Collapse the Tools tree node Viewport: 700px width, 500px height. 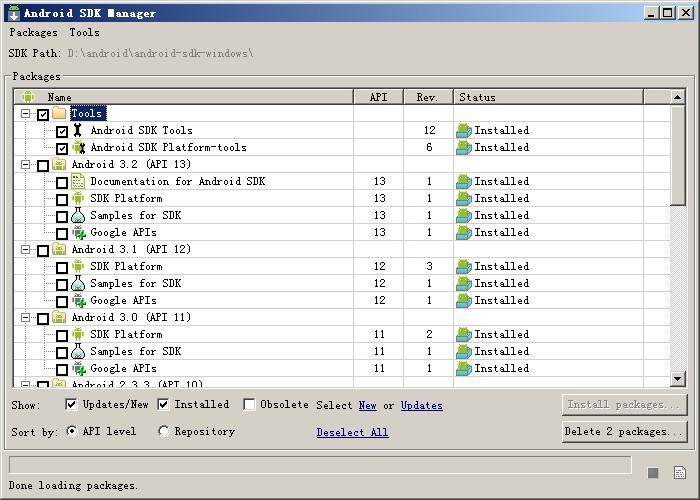pos(25,113)
